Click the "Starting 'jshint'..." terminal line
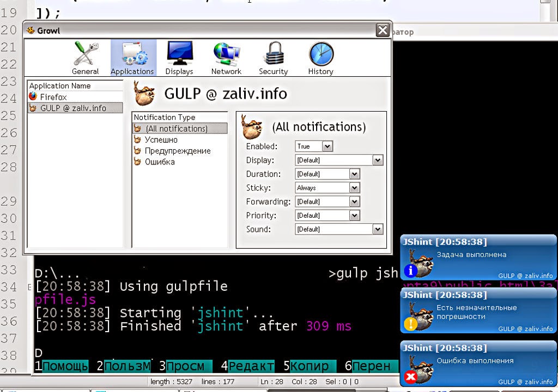This screenshot has width=558, height=392. click(154, 313)
